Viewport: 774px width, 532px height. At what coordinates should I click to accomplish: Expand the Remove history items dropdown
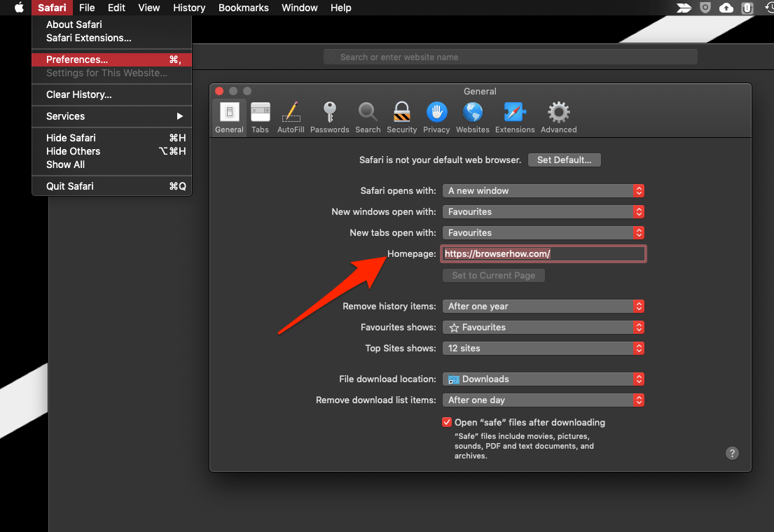point(543,306)
